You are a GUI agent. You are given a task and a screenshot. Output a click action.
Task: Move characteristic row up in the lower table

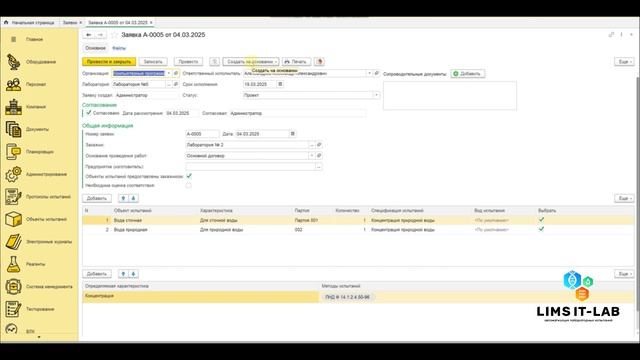pos(123,274)
